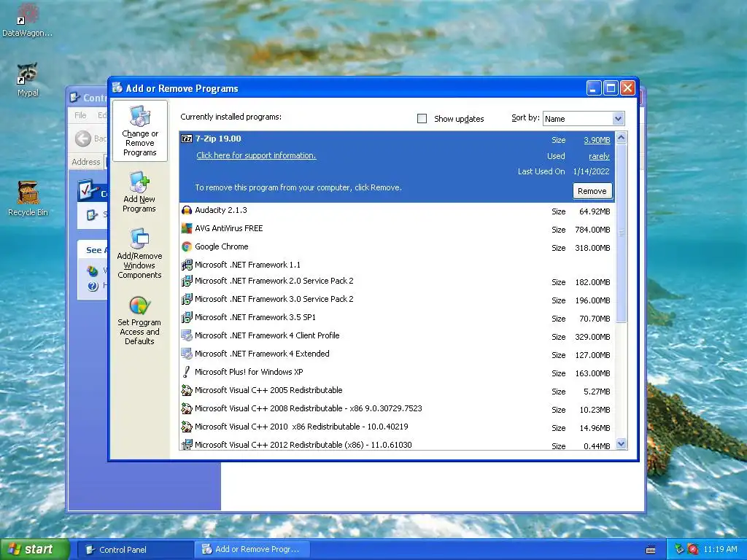Select the Mypal raccoon desktop icon
The height and width of the screenshot is (560, 747).
pyautogui.click(x=28, y=74)
